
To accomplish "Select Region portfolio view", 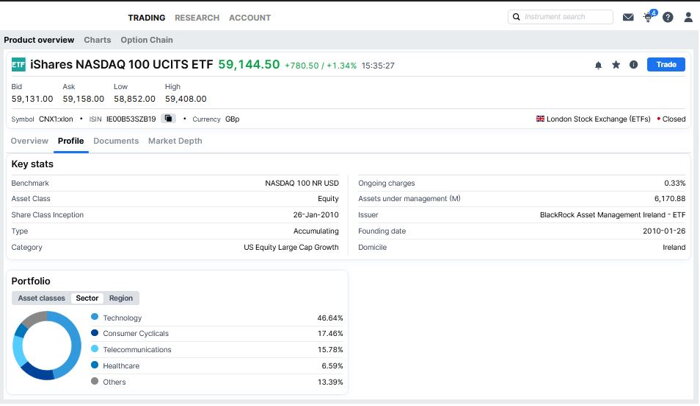I will 121,298.
